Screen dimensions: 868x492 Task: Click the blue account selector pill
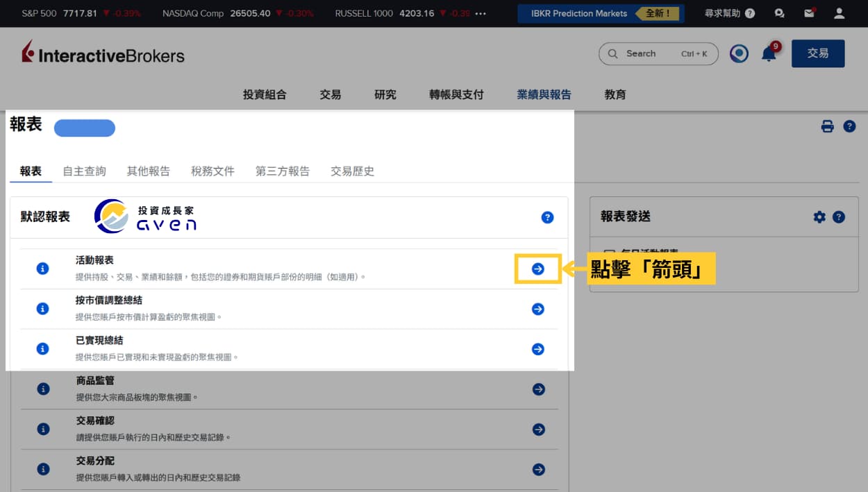(85, 128)
